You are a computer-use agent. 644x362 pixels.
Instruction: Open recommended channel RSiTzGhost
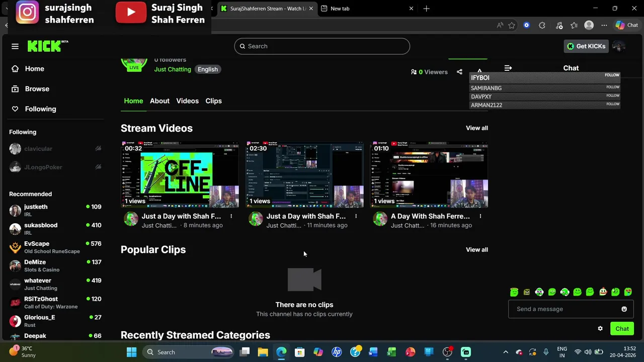[55, 302]
